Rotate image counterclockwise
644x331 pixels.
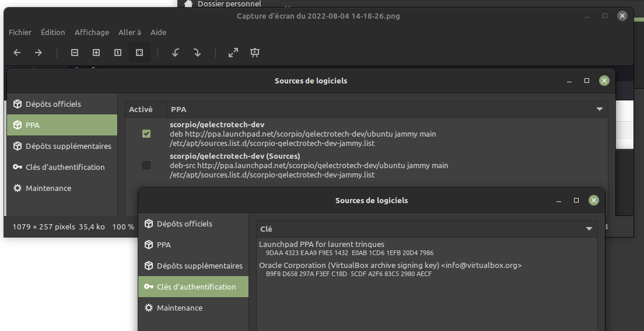(176, 53)
